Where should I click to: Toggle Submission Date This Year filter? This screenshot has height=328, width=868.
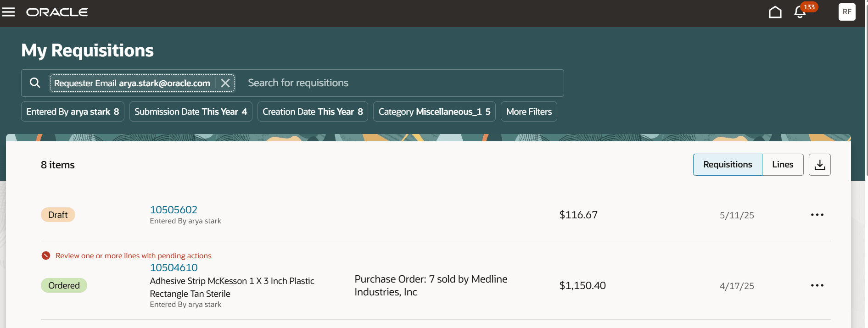tap(190, 111)
